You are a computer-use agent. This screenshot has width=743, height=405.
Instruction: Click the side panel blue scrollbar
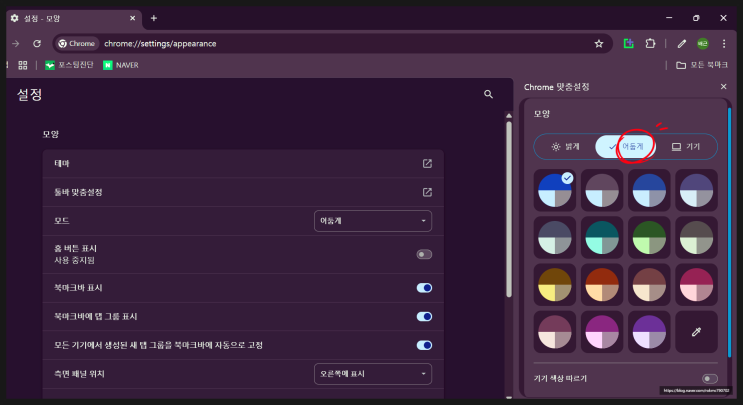click(729, 232)
